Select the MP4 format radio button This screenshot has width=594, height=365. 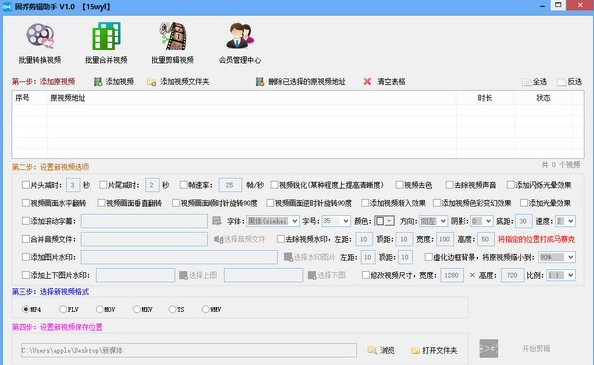click(x=26, y=309)
